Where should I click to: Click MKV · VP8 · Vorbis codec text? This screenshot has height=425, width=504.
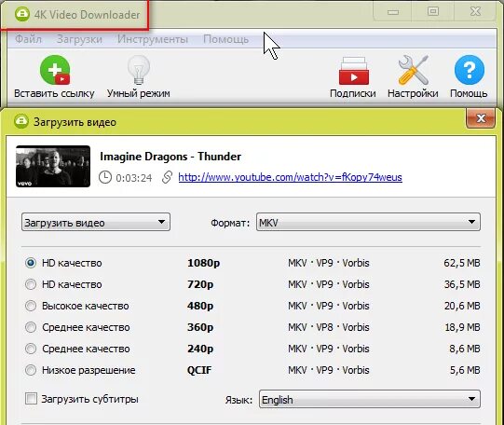[329, 327]
